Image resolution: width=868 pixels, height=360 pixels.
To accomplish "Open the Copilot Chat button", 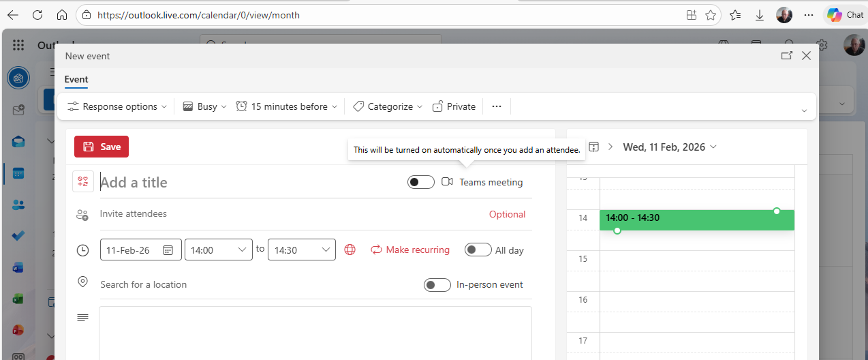I will 845,15.
